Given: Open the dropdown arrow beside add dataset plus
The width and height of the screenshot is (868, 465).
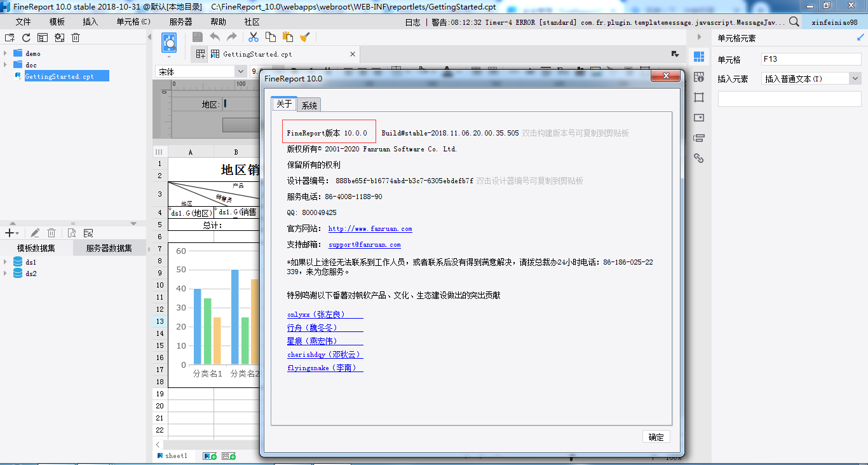Looking at the screenshot, I should point(17,234).
